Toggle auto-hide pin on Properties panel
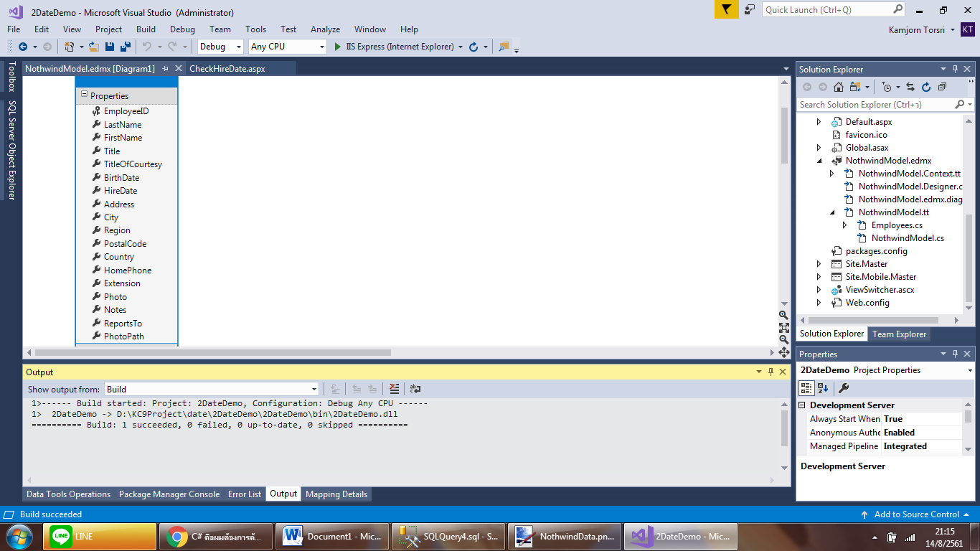Image resolution: width=980 pixels, height=551 pixels. pyautogui.click(x=955, y=354)
